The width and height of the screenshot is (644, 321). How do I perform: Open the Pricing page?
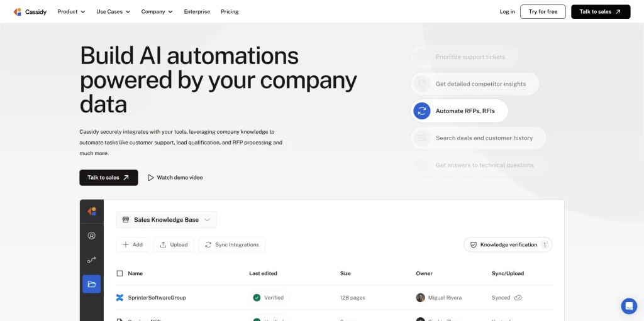[x=230, y=11]
